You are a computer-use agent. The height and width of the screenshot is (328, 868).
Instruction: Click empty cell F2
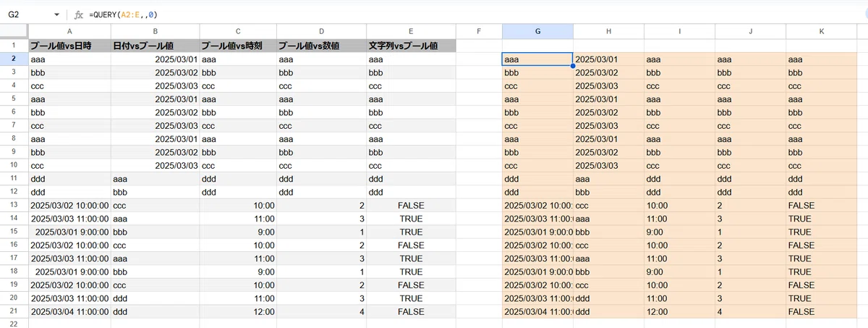(x=479, y=59)
